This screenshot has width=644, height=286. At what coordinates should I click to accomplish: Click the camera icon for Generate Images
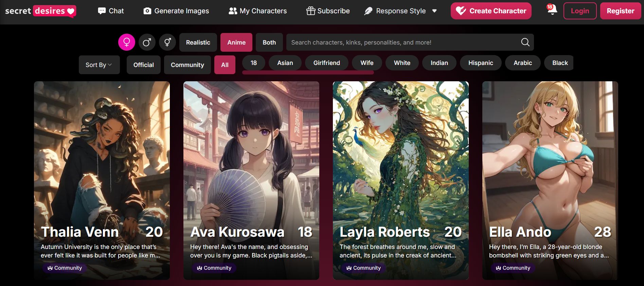(x=147, y=11)
